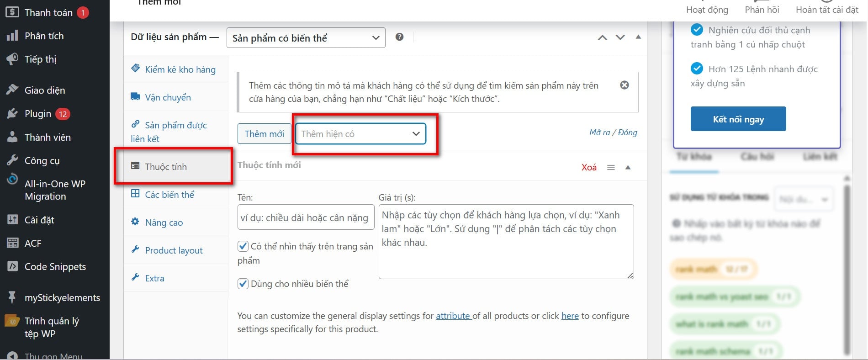
Task: Click the All-in-One WP Migration icon
Action: (x=12, y=179)
